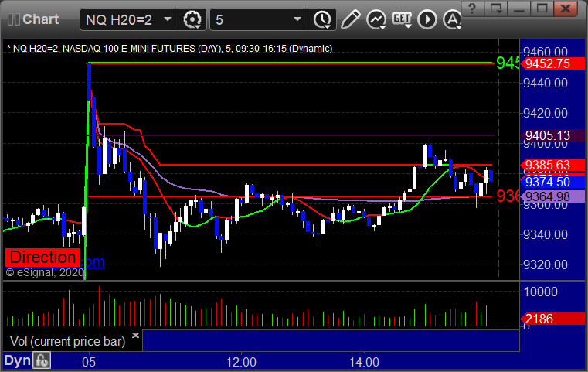Screen dimensions: 588x372
Task: Maximize the chart window
Action: [x=542, y=9]
